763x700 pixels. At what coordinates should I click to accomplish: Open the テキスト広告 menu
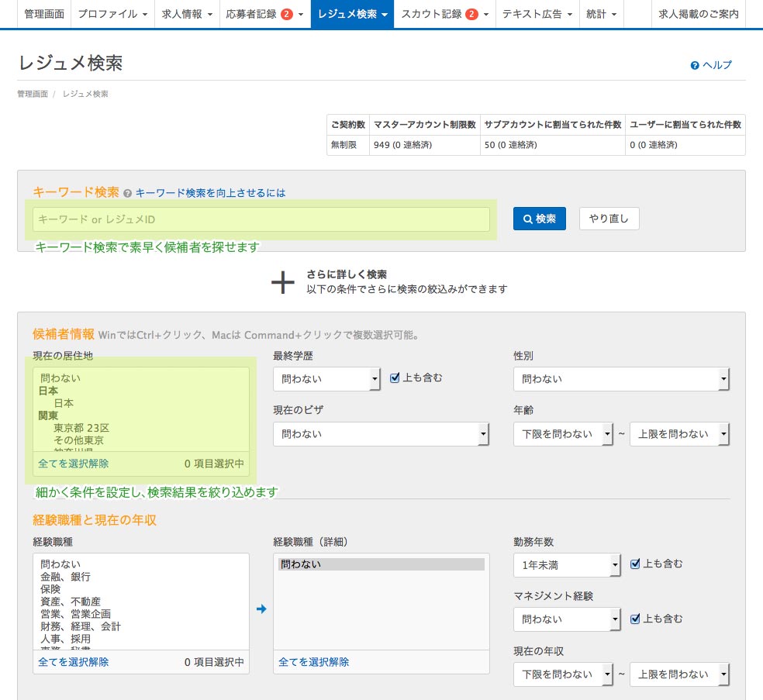pyautogui.click(x=537, y=14)
